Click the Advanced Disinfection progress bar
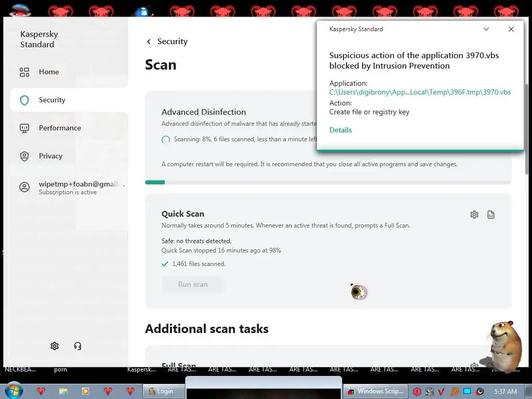The height and width of the screenshot is (399, 532). coord(328,182)
